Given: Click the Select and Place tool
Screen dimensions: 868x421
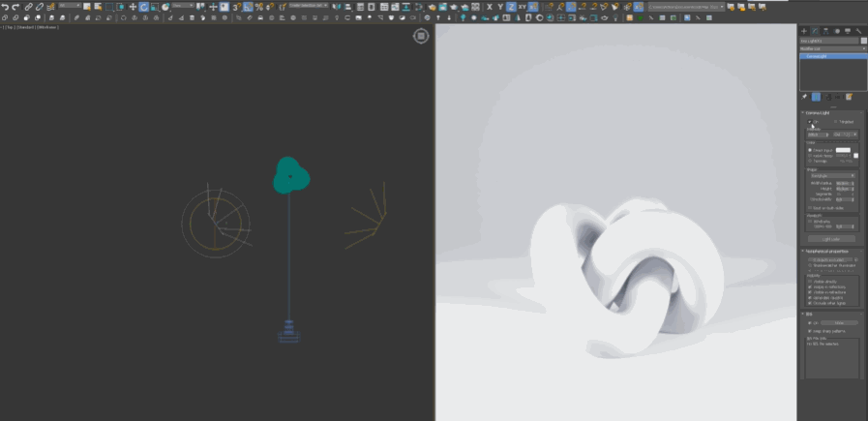Looking at the screenshot, I should pos(165,7).
